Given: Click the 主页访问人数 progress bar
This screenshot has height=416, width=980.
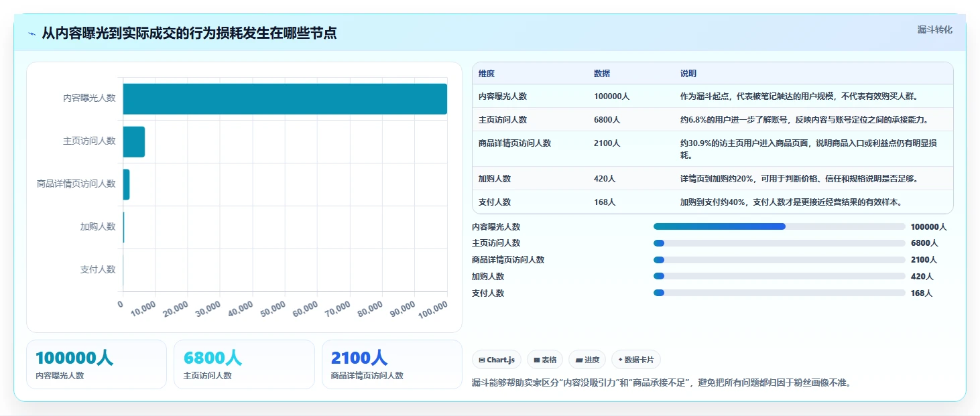Looking at the screenshot, I should 780,243.
